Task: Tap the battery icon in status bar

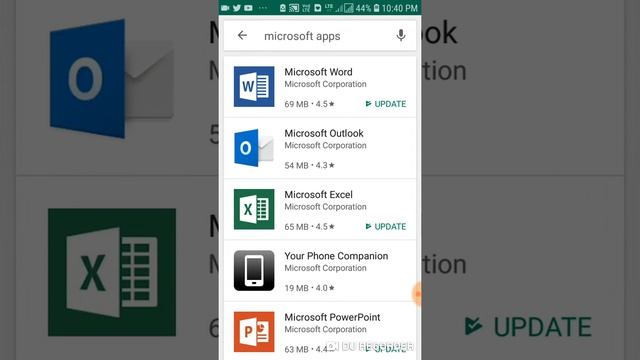Action: [376, 8]
